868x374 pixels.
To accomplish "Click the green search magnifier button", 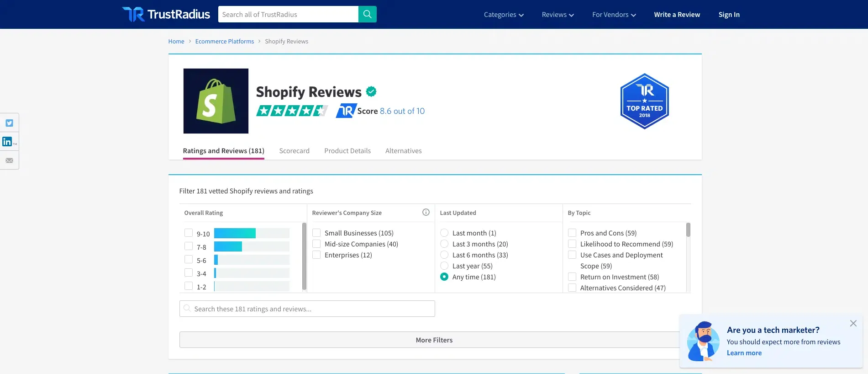I will click(367, 14).
